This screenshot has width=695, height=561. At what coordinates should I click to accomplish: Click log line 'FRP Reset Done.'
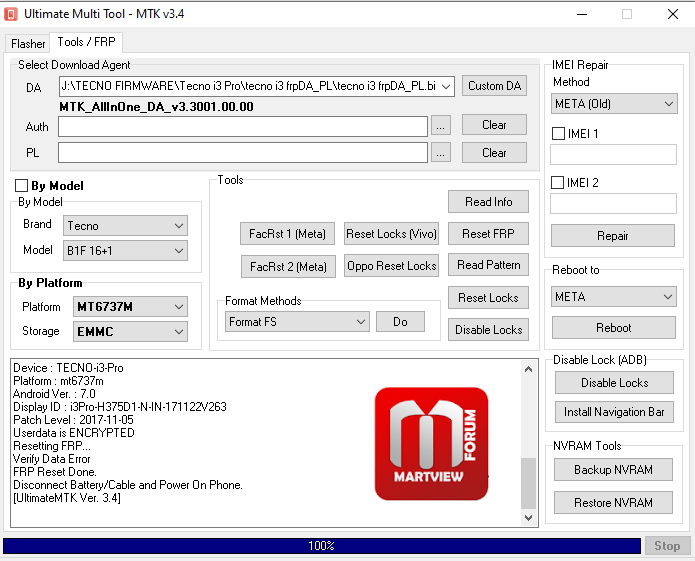[55, 472]
